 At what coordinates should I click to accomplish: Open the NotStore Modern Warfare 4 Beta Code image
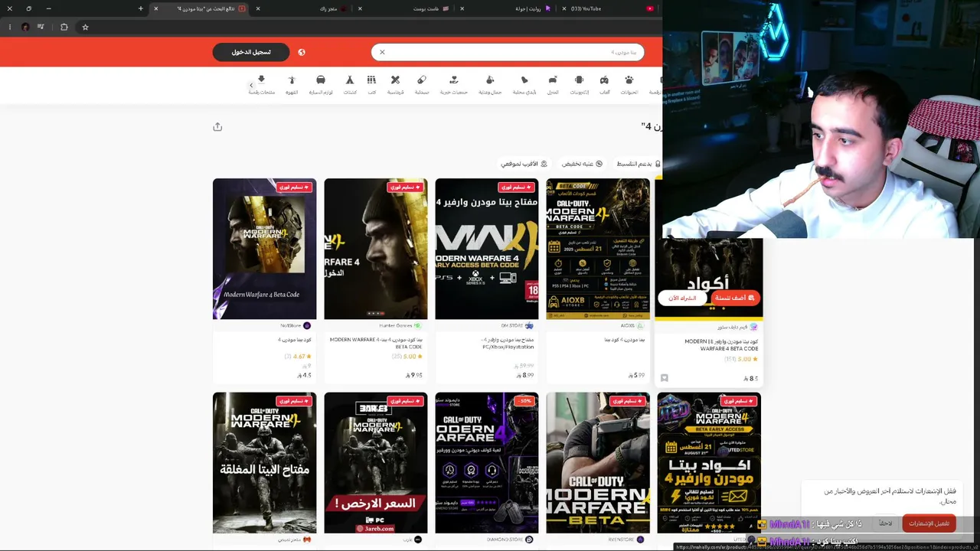(264, 249)
